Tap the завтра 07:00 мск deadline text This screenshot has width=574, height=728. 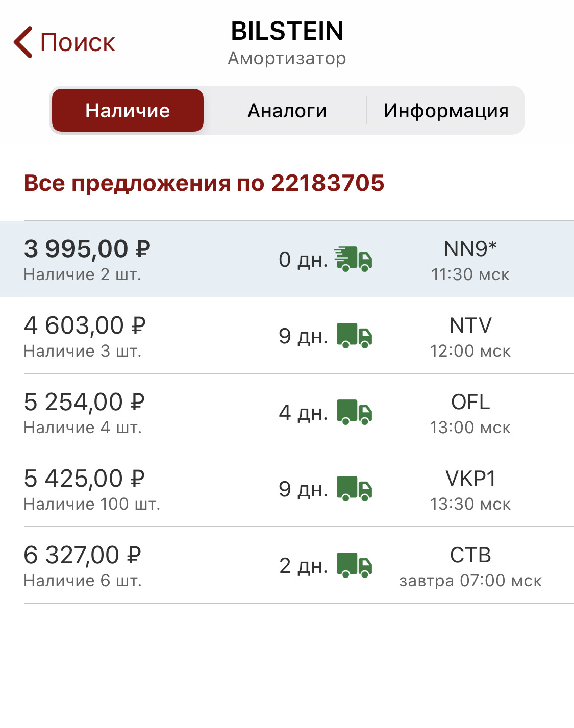[x=470, y=581]
